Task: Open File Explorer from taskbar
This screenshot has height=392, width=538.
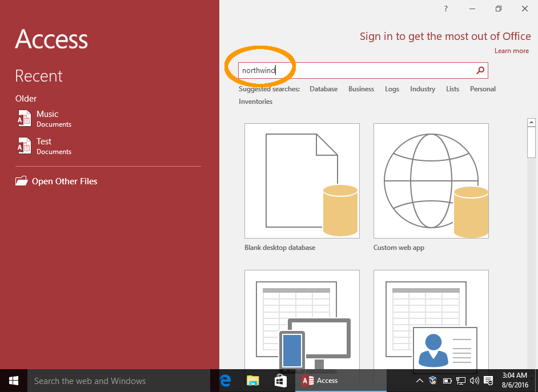Action: [253, 381]
